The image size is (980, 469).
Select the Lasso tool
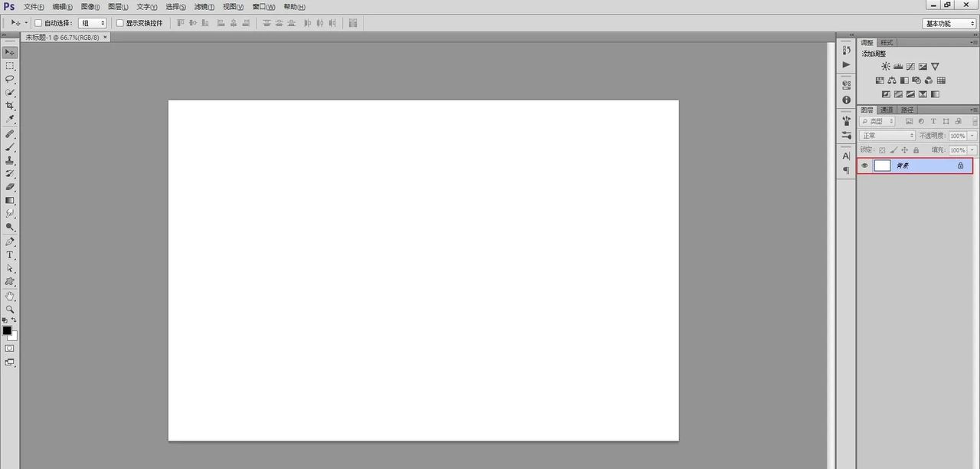10,79
